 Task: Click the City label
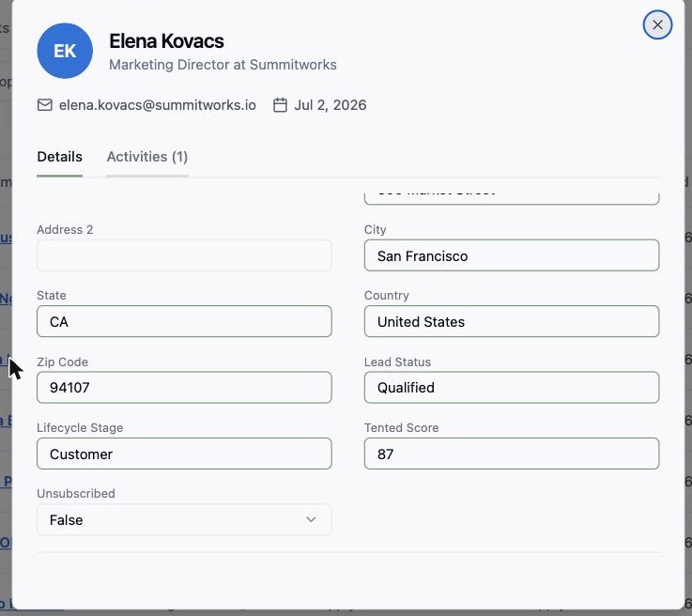coord(376,229)
